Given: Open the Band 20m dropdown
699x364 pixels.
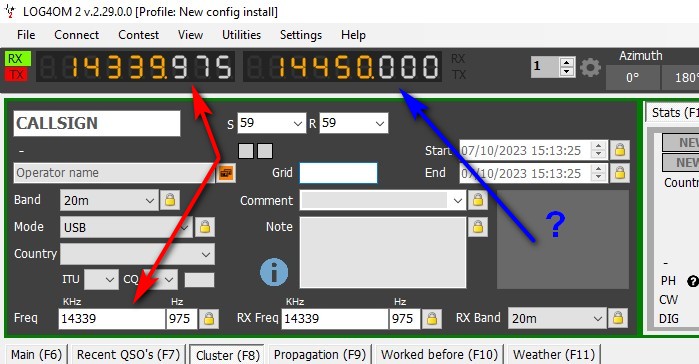Looking at the screenshot, I should [109, 200].
